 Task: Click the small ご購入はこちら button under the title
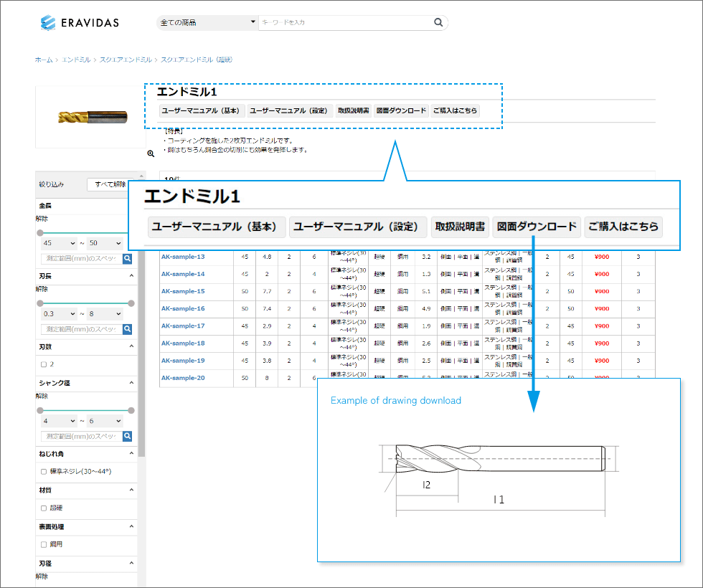(455, 110)
